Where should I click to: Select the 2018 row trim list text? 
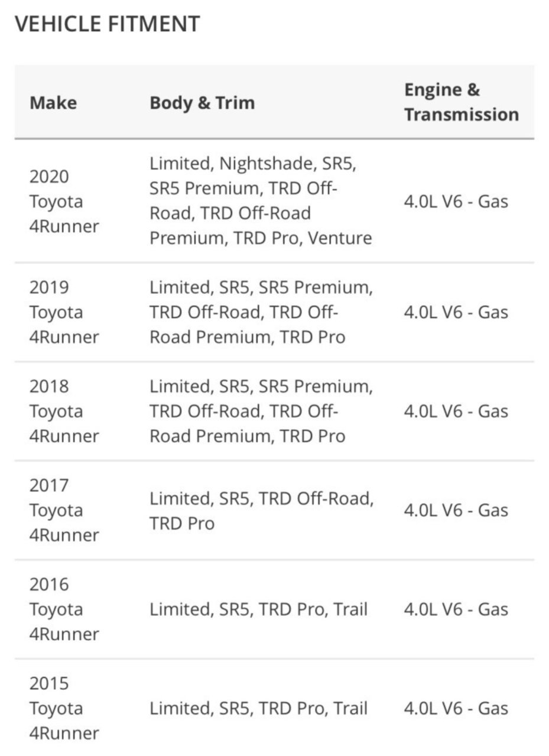pos(261,411)
